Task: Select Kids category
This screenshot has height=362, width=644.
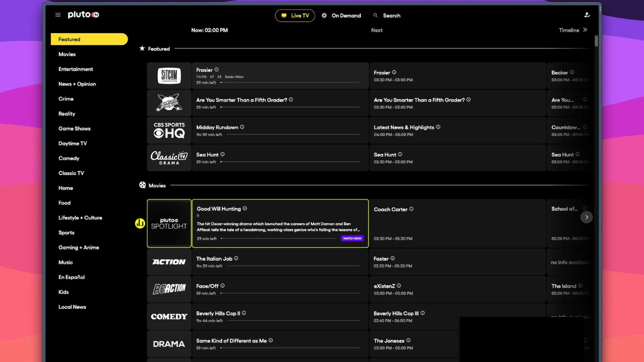Action: click(x=63, y=292)
